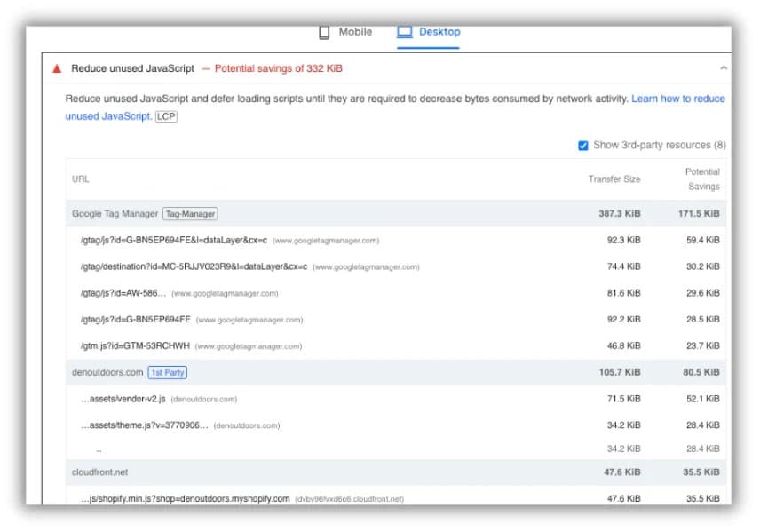Click the Transfer Size column header
The height and width of the screenshot is (532, 760).
(x=614, y=179)
